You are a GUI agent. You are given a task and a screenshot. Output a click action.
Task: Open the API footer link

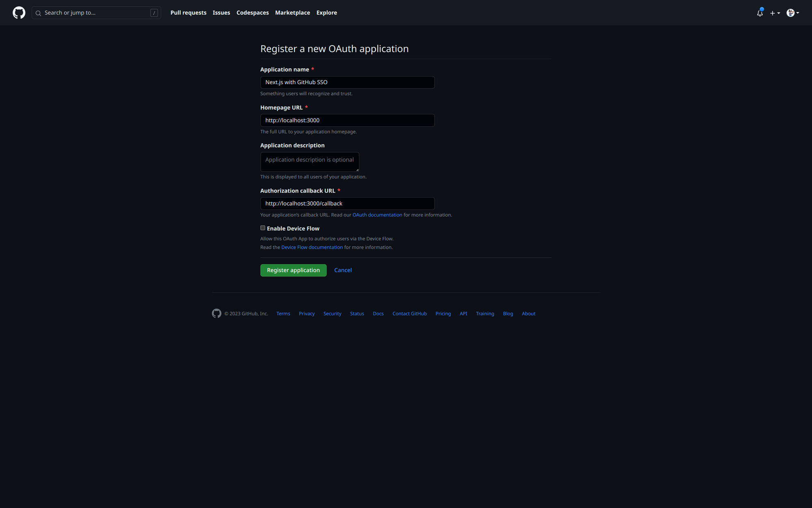pyautogui.click(x=463, y=314)
